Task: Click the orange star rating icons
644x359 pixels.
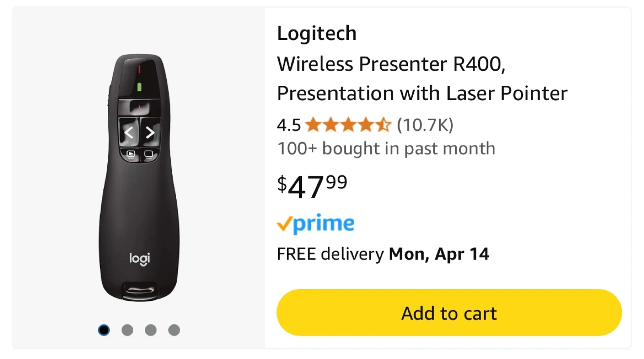Action: [x=348, y=125]
